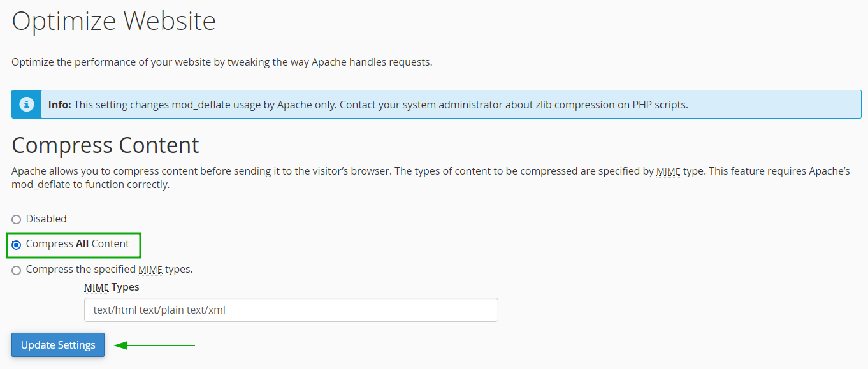Click the underlined MIME in third radio label
The width and height of the screenshot is (868, 369).
click(150, 270)
